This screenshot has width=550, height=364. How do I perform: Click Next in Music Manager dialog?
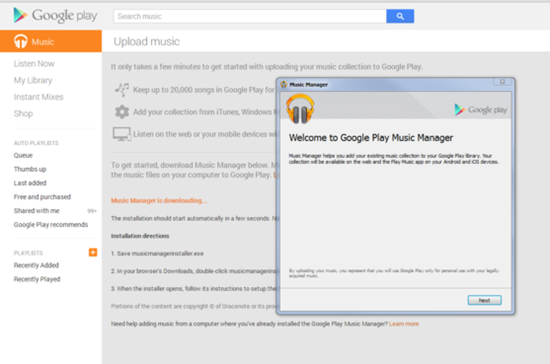click(484, 300)
